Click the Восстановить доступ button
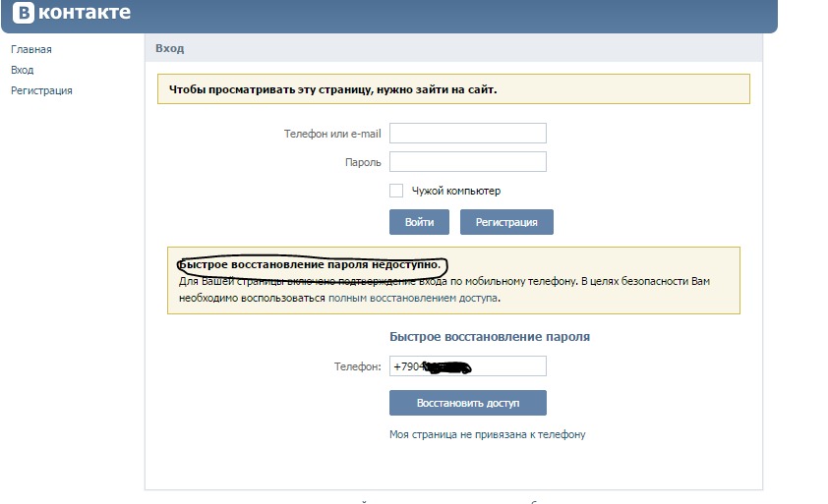Viewport: 828px width, 504px height. tap(468, 403)
